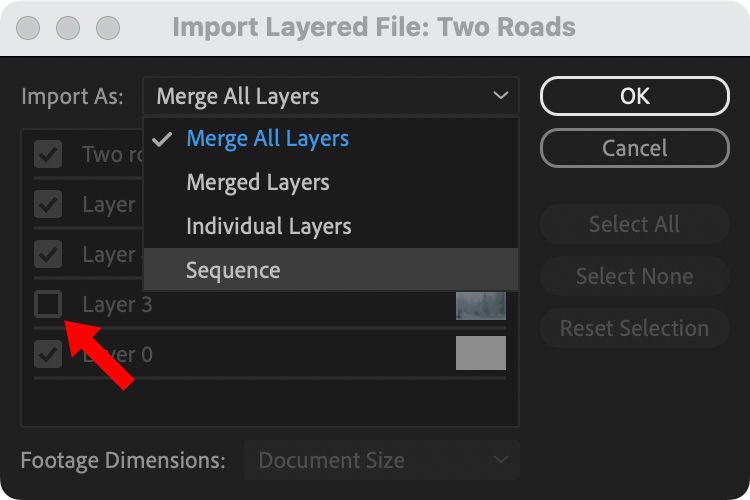
Task: Click the Select None button
Action: 634,276
